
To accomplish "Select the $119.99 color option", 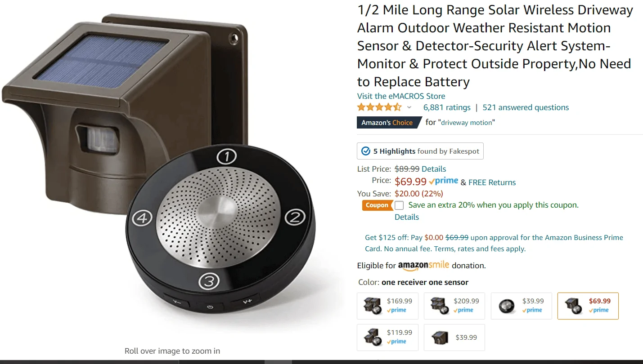I will pyautogui.click(x=387, y=337).
